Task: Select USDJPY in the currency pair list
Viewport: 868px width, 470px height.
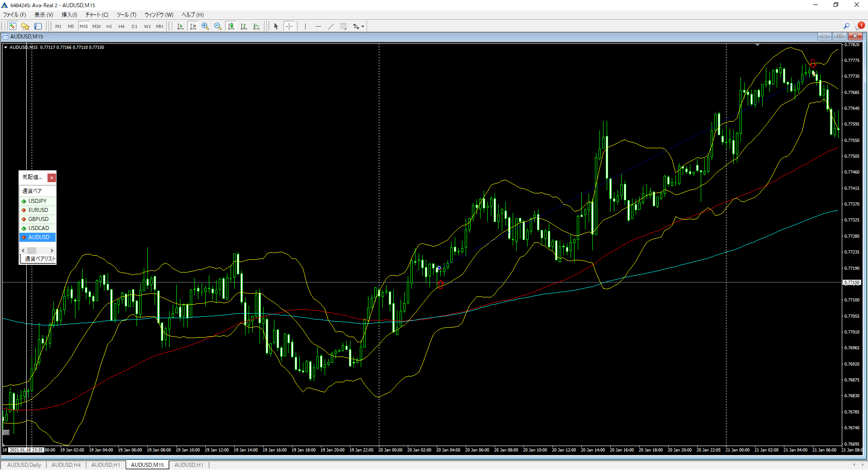Action: [38, 201]
